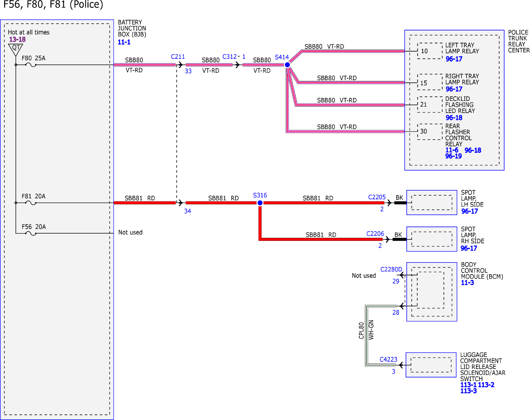This screenshot has width=530, height=420.
Task: Select the F81 20A fuse symbol
Action: click(x=31, y=203)
